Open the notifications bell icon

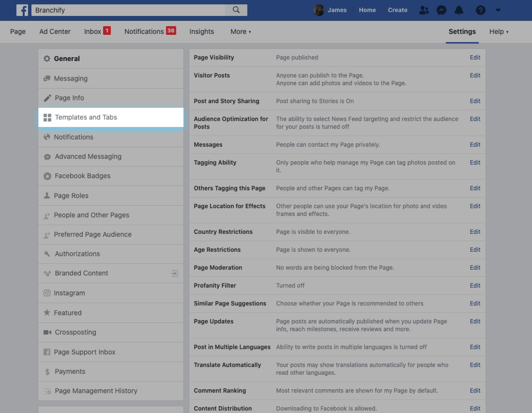(459, 10)
